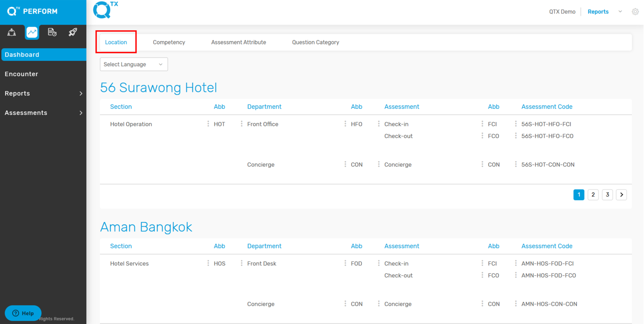Screen dimensions: 644x324
Task: Click the QTX logo in header
Action: pyautogui.click(x=105, y=10)
